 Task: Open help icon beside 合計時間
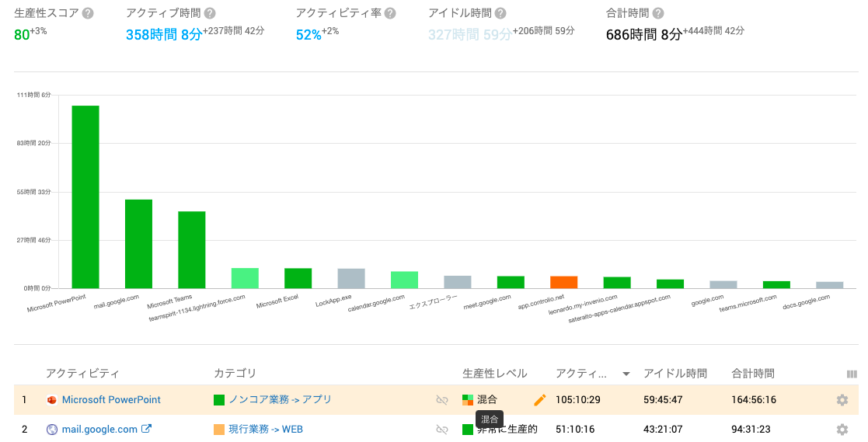click(658, 13)
